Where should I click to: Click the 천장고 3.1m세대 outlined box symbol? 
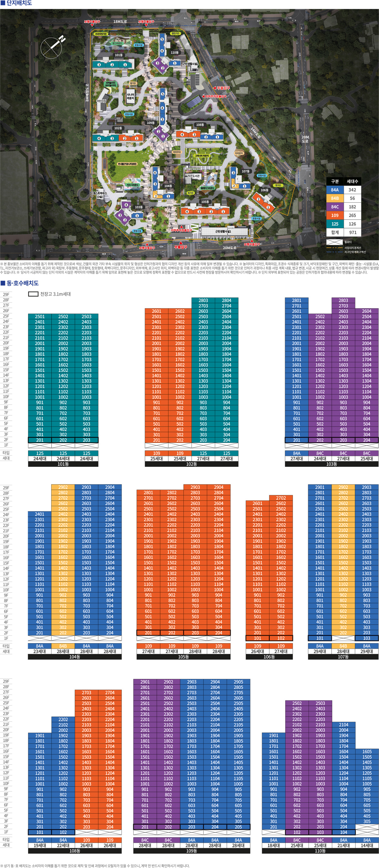33,294
